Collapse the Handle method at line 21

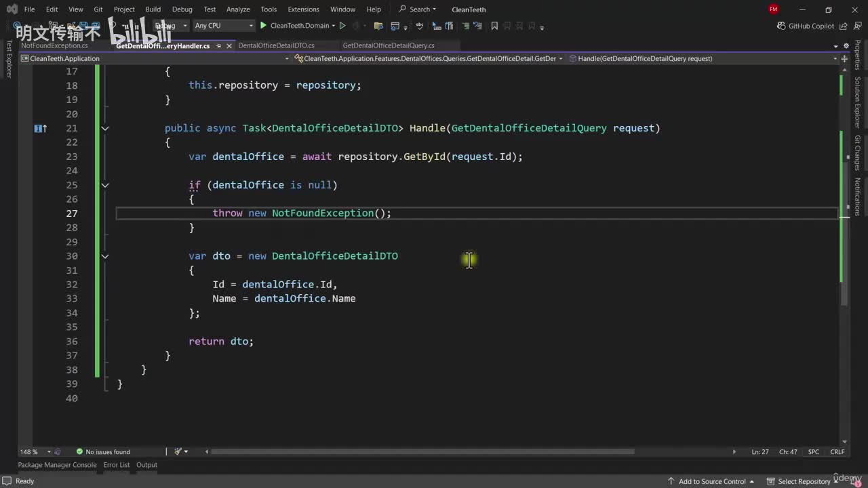tap(105, 128)
